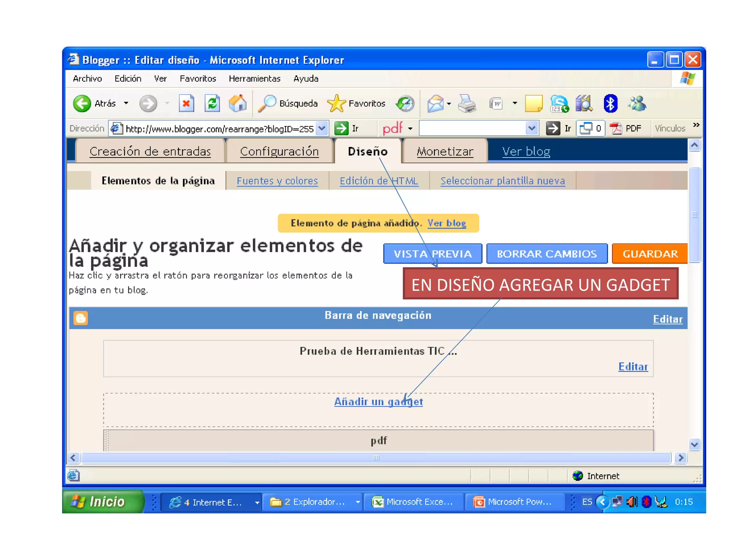Viewport: 747px width, 560px height.
Task: Expand the Internet Explorer taskbar group dropdown
Action: (257, 503)
